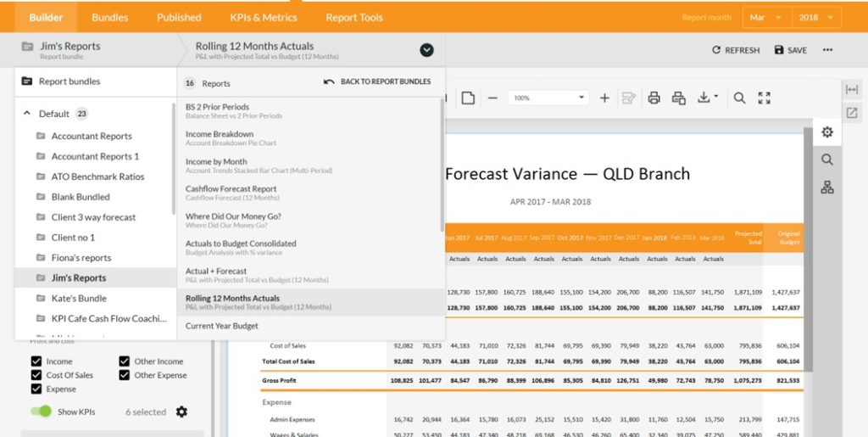Viewport: 868px width, 437px height.
Task: Open the Report Tools tab
Action: (x=354, y=17)
